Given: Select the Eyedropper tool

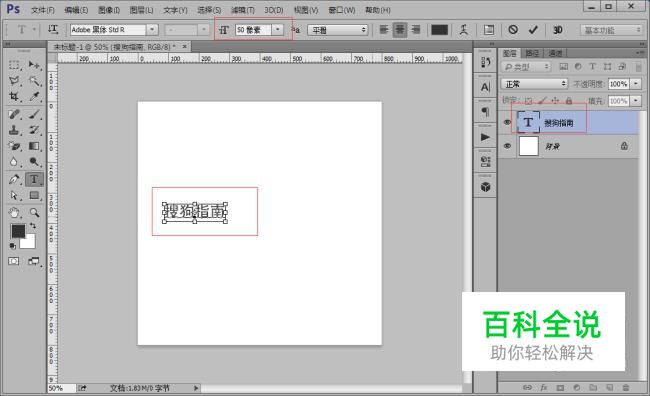Looking at the screenshot, I should 34,96.
